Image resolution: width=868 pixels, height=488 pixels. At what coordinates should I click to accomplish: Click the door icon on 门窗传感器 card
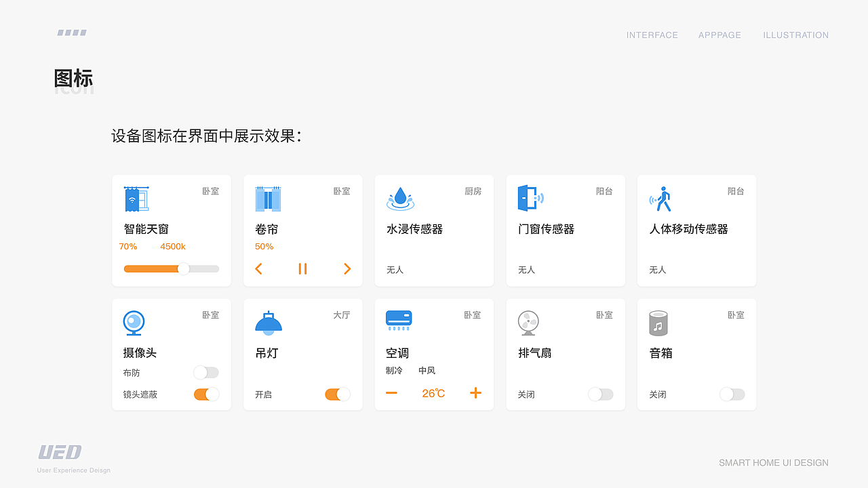click(x=530, y=198)
